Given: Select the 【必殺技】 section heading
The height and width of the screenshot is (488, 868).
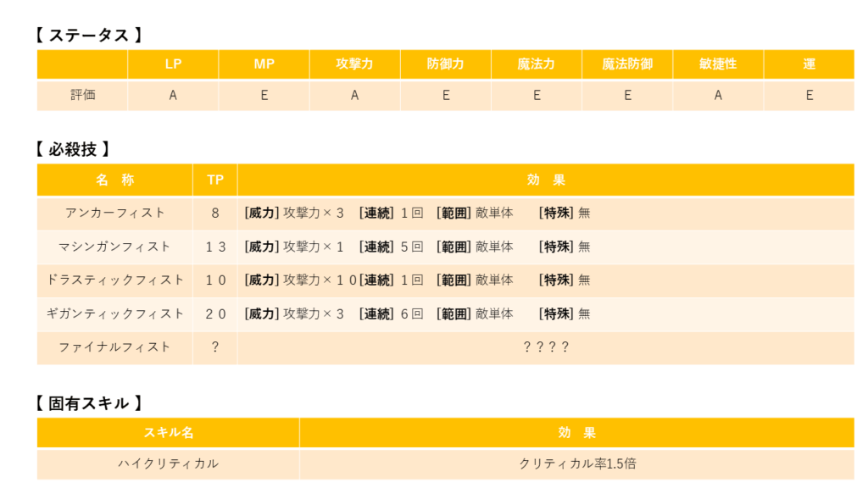Looking at the screenshot, I should tap(72, 149).
